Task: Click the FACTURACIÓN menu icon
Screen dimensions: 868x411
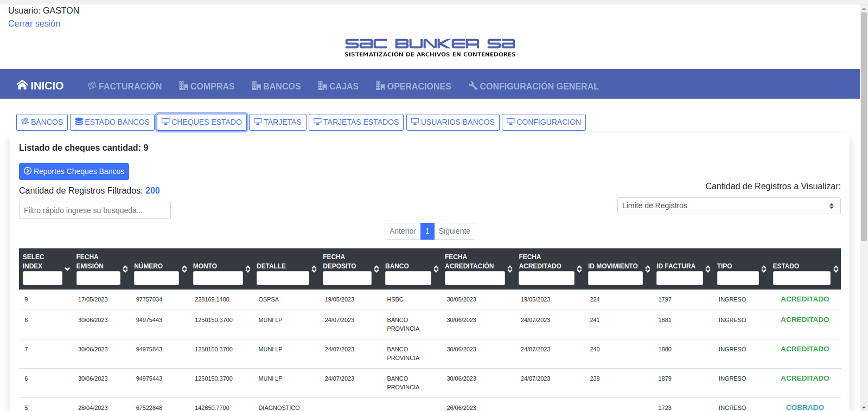Action: pyautogui.click(x=92, y=86)
